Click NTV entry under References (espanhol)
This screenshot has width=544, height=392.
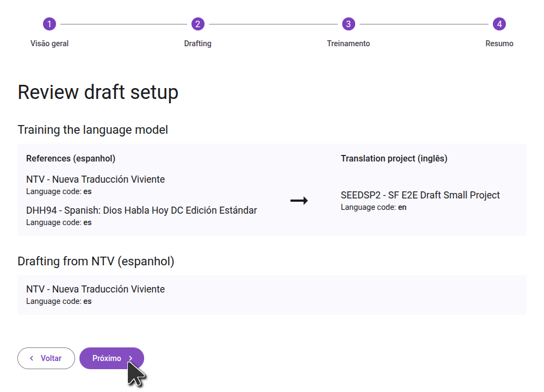(x=95, y=179)
